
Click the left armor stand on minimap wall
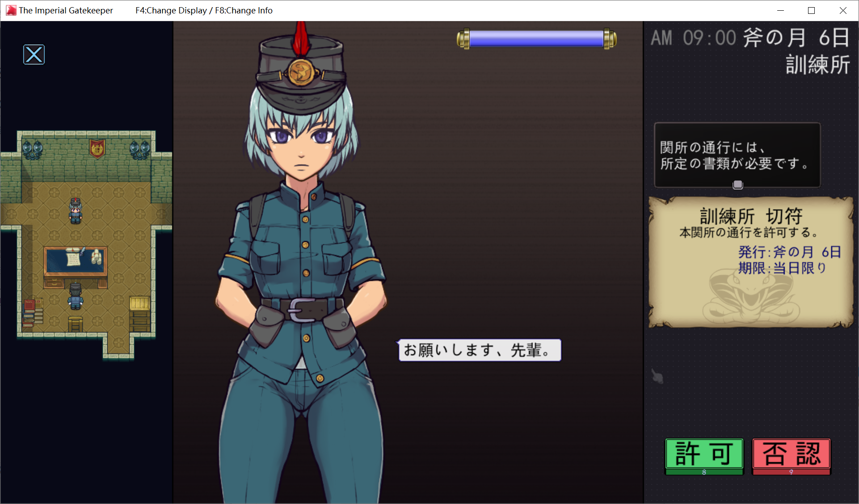pos(33,150)
